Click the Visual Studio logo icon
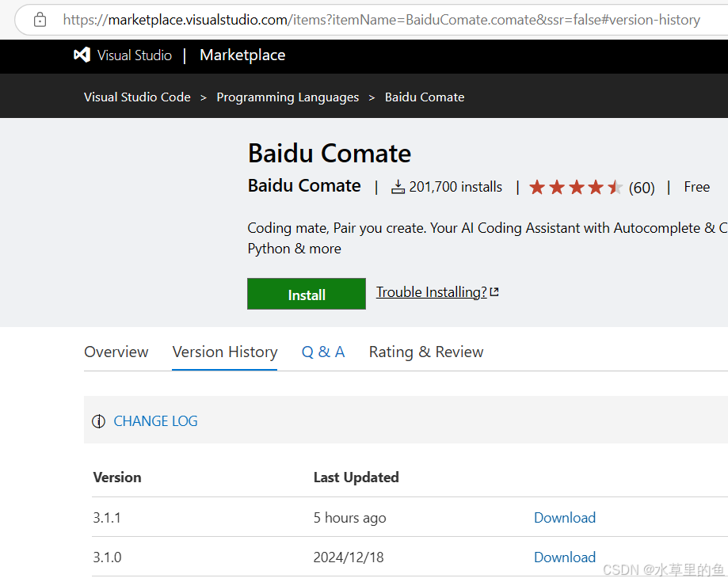 tap(82, 55)
